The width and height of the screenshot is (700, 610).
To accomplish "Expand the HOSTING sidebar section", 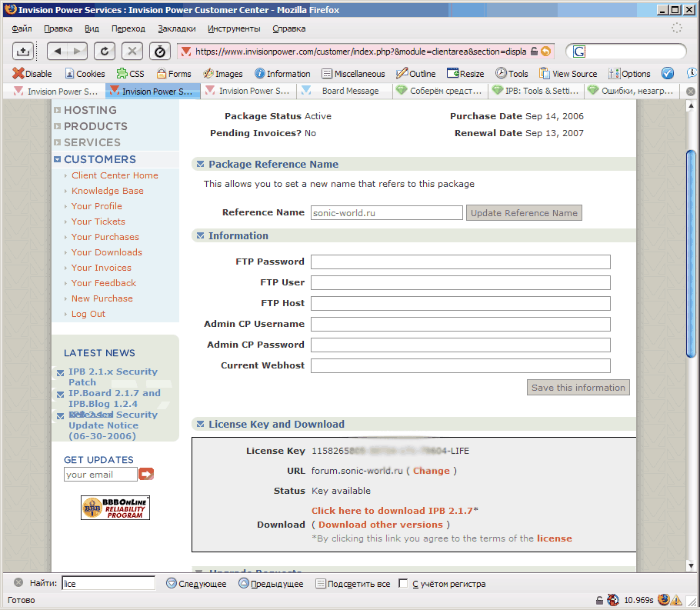I will [58, 110].
